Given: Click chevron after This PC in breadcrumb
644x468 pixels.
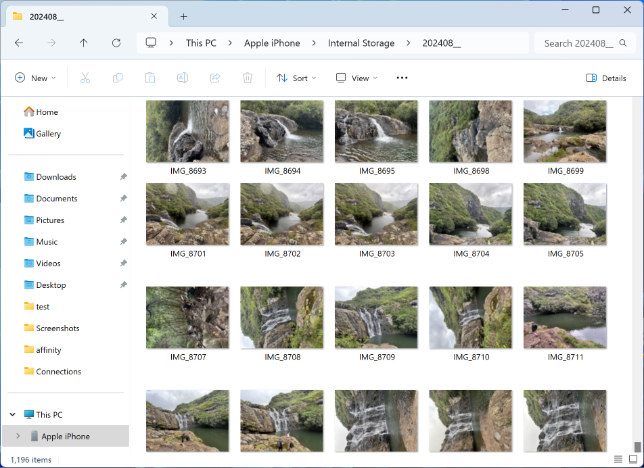Looking at the screenshot, I should [230, 43].
